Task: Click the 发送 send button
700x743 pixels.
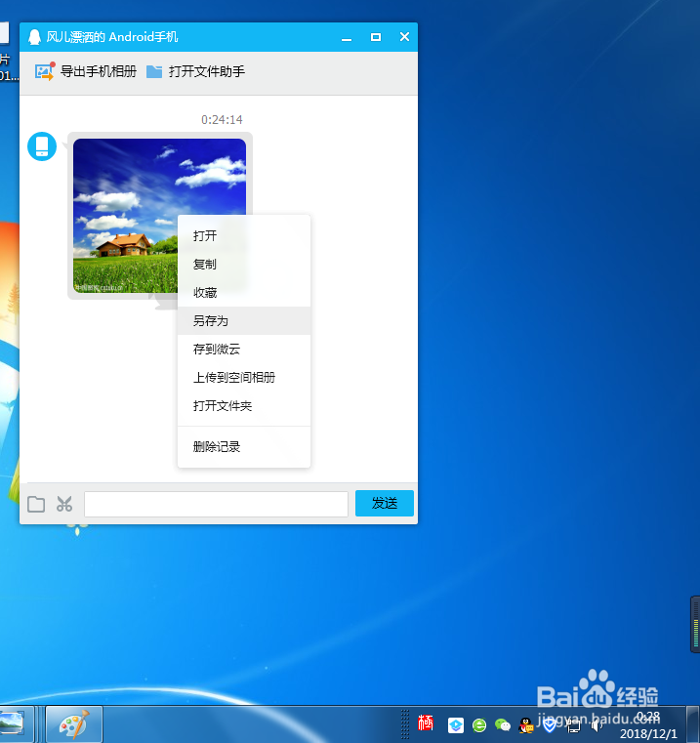Action: [x=385, y=503]
